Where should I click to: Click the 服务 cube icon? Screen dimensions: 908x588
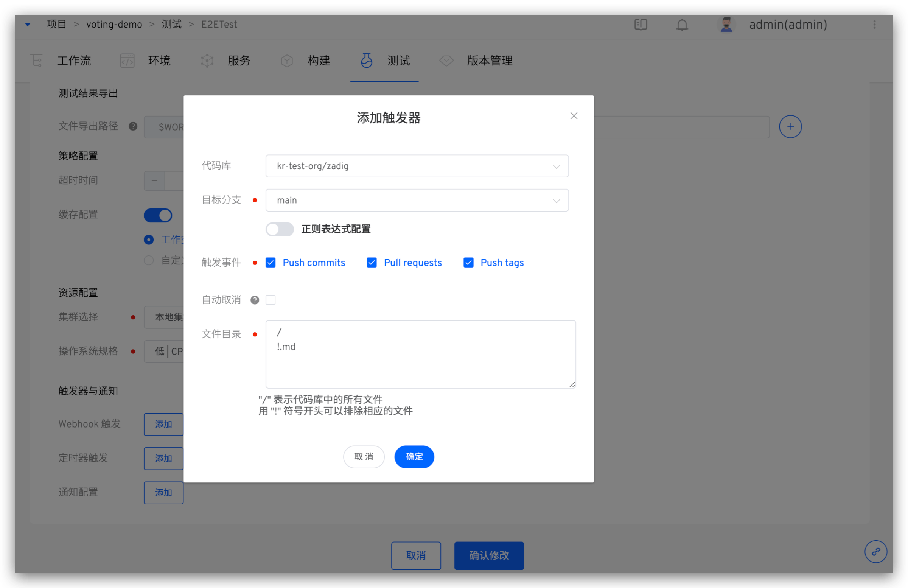coord(207,60)
